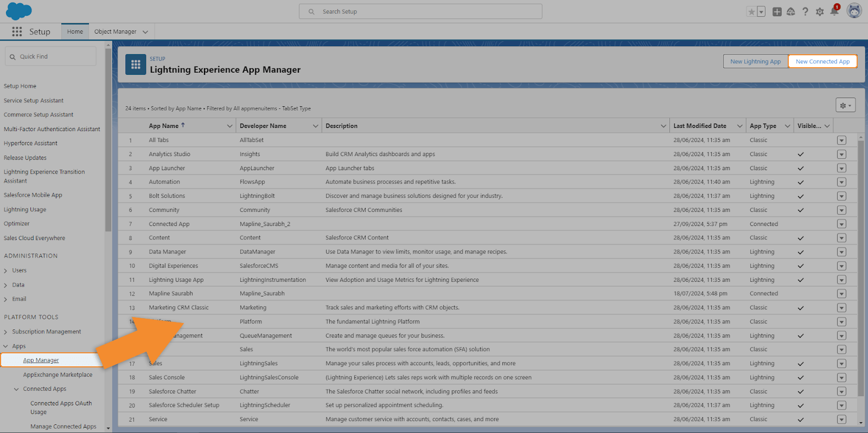868x433 pixels.
Task: Click the Salesforce cloud logo
Action: point(19,11)
